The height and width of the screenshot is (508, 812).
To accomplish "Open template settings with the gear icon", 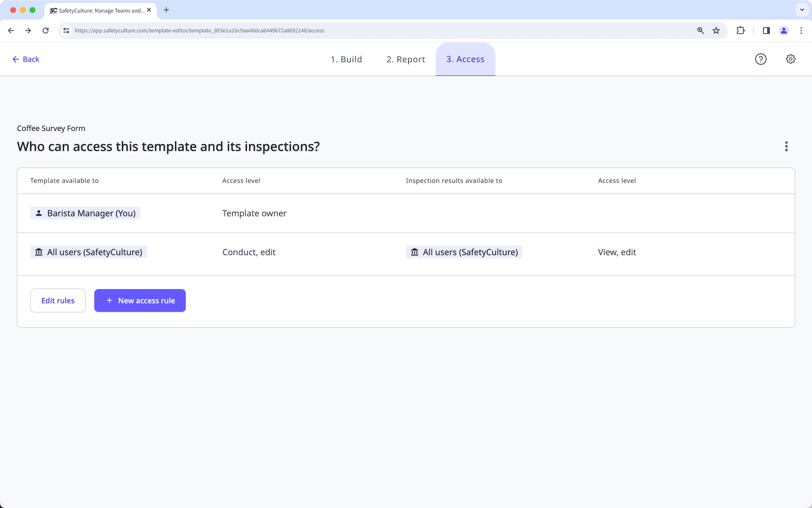I will pyautogui.click(x=791, y=59).
